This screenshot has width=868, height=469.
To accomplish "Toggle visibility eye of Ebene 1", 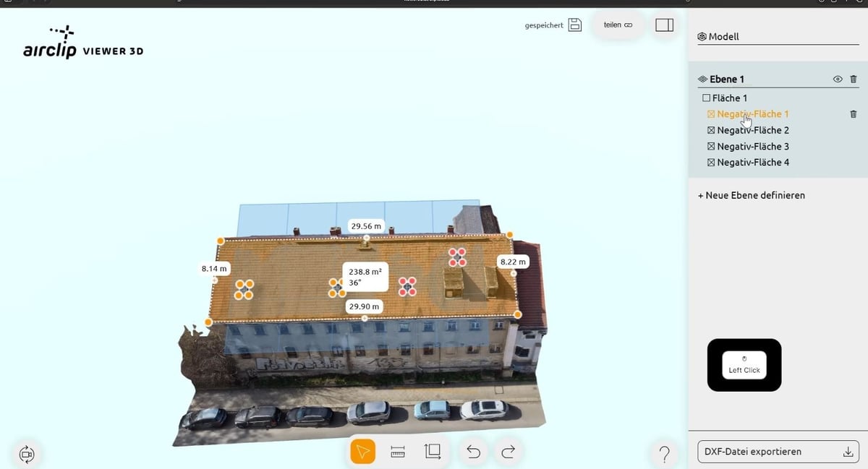I will click(838, 79).
